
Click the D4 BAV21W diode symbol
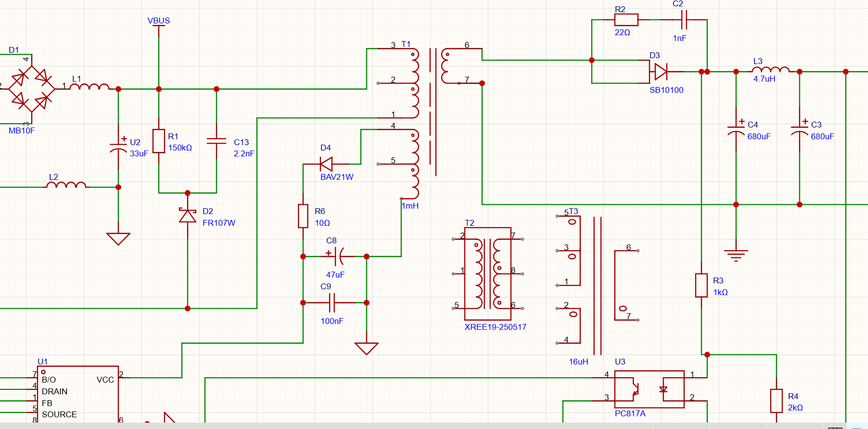[x=326, y=164]
